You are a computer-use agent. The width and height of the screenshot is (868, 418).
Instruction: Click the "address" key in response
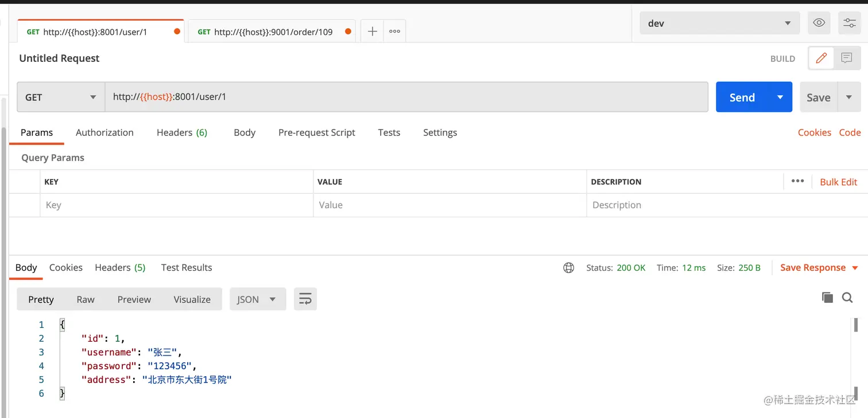click(106, 380)
